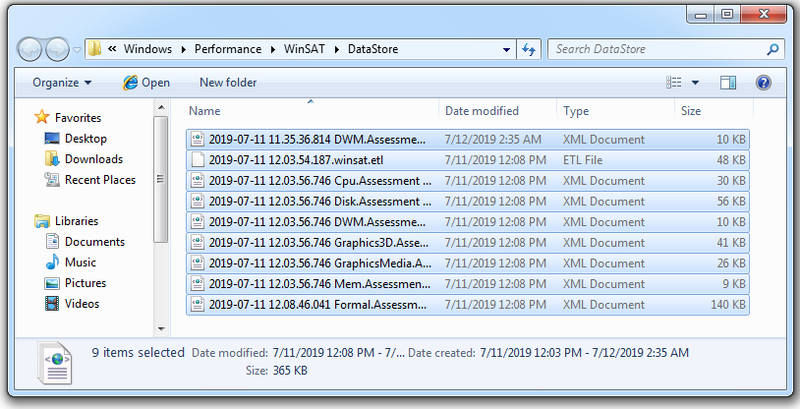Select 2019-07-11 12.03.54.187.winsat.etl file
The width and height of the screenshot is (800, 409).
pos(468,160)
